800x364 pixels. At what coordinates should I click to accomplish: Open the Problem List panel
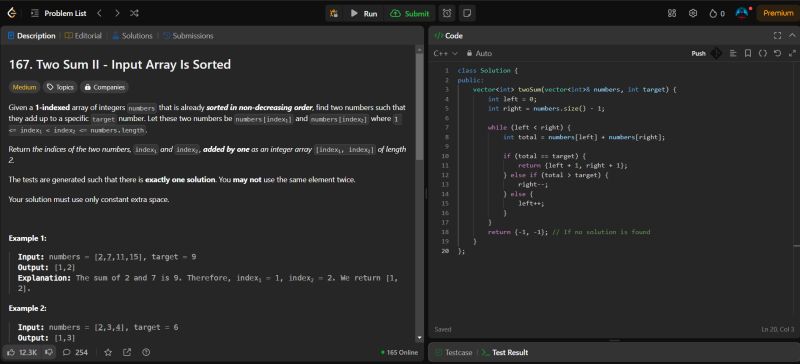click(59, 13)
